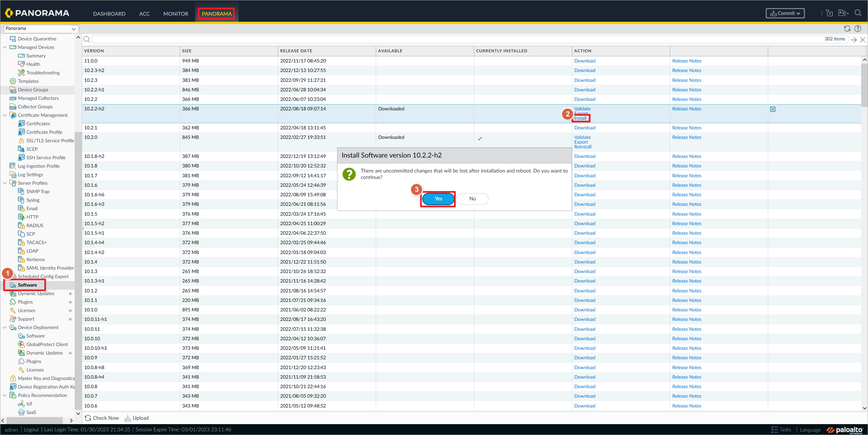Image resolution: width=868 pixels, height=435 pixels.
Task: Clear the filter with the X icon
Action: click(x=862, y=40)
